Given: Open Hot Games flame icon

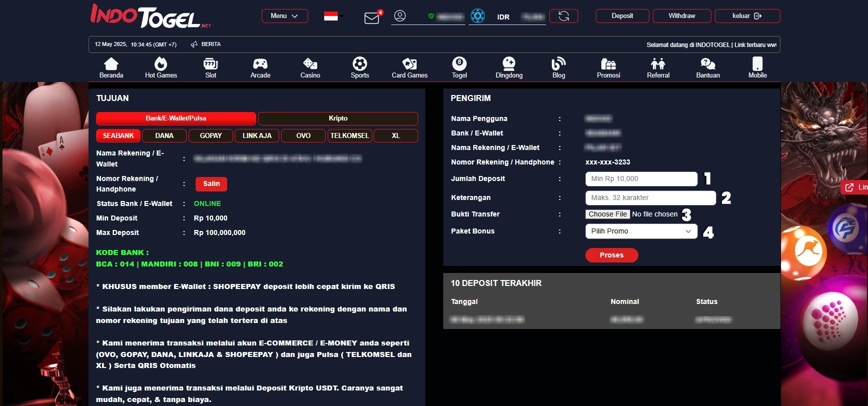Looking at the screenshot, I should [x=161, y=63].
